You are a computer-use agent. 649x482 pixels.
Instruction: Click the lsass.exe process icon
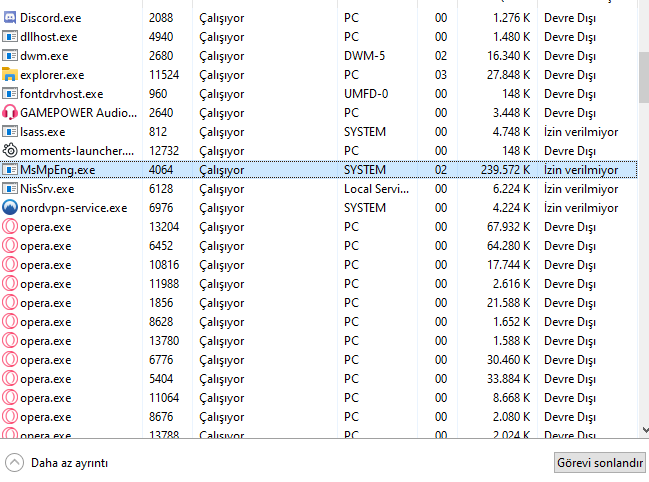coord(10,132)
